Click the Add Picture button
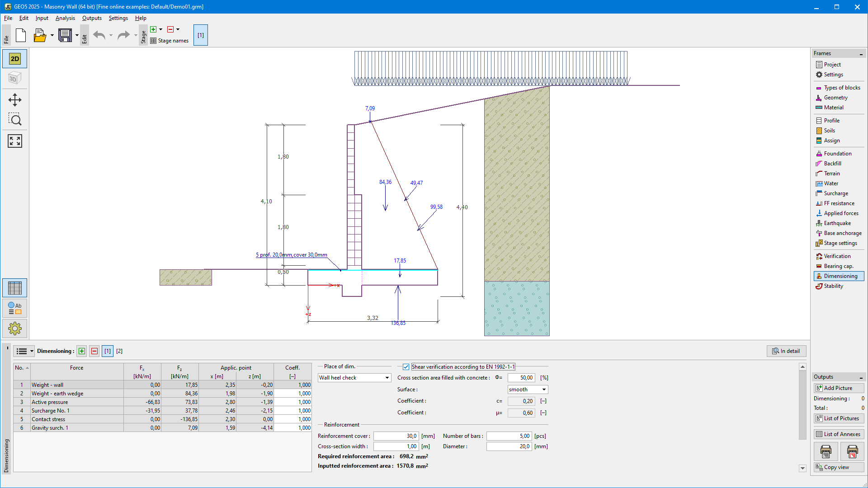The width and height of the screenshot is (868, 488). coord(839,388)
